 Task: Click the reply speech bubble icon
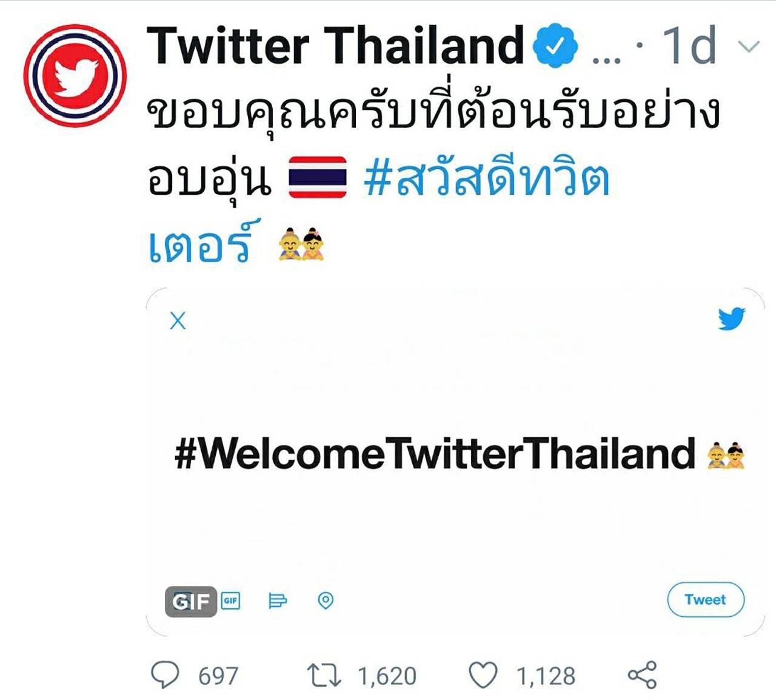point(165,675)
